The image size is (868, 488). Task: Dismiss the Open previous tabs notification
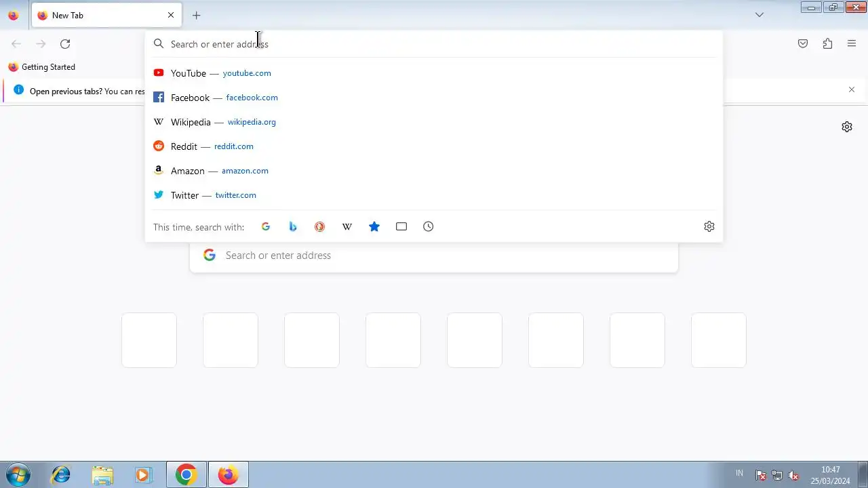[x=852, y=89]
